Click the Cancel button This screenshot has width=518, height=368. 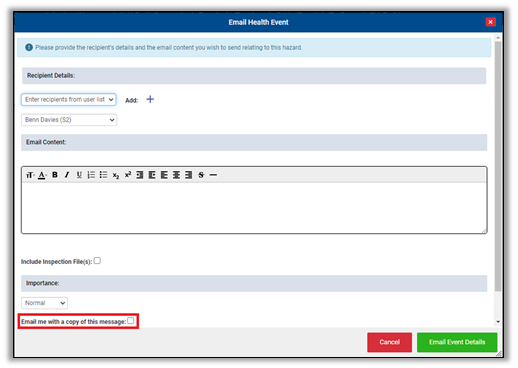pos(389,342)
